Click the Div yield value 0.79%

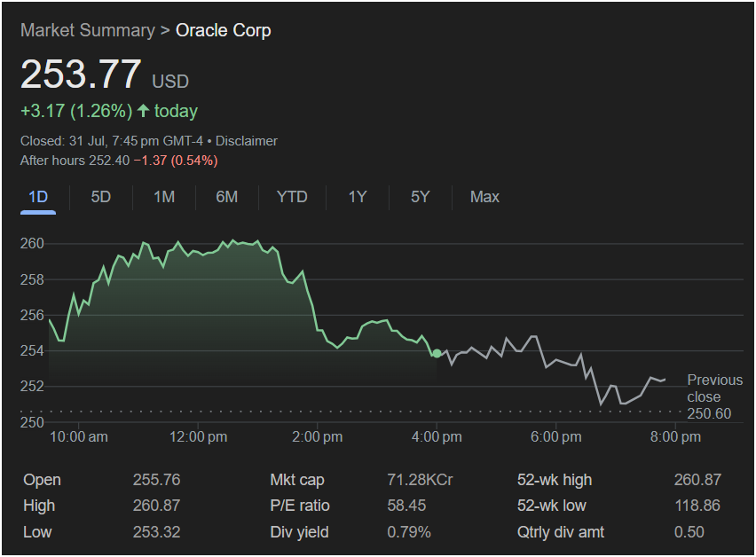pyautogui.click(x=409, y=532)
